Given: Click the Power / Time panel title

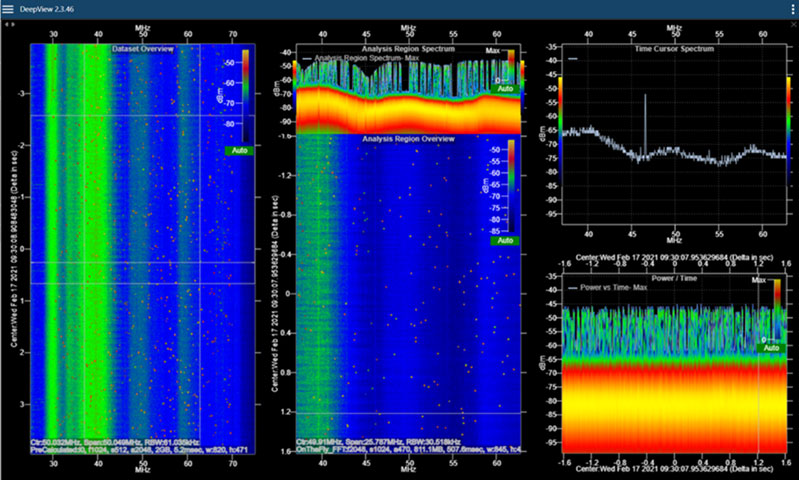Looking at the screenshot, I should [671, 279].
